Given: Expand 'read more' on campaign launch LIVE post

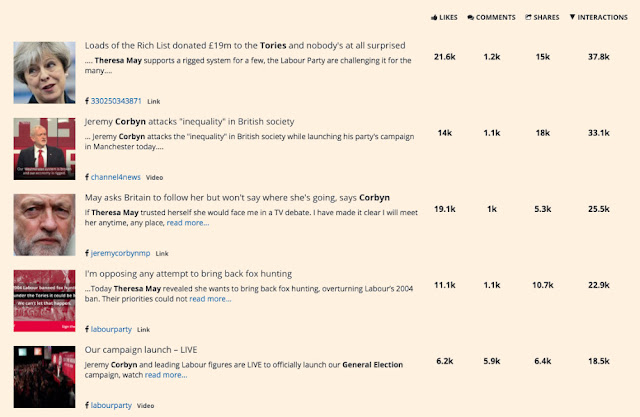Looking at the screenshot, I should click(x=166, y=375).
